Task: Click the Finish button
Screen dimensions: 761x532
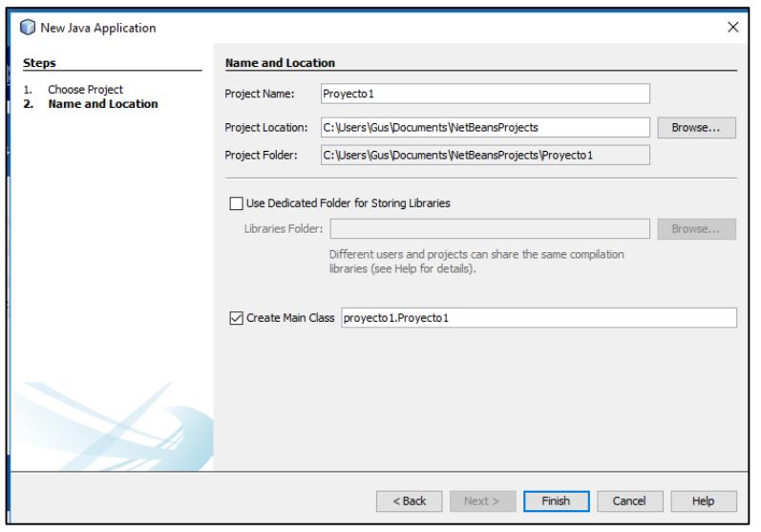Action: [557, 500]
